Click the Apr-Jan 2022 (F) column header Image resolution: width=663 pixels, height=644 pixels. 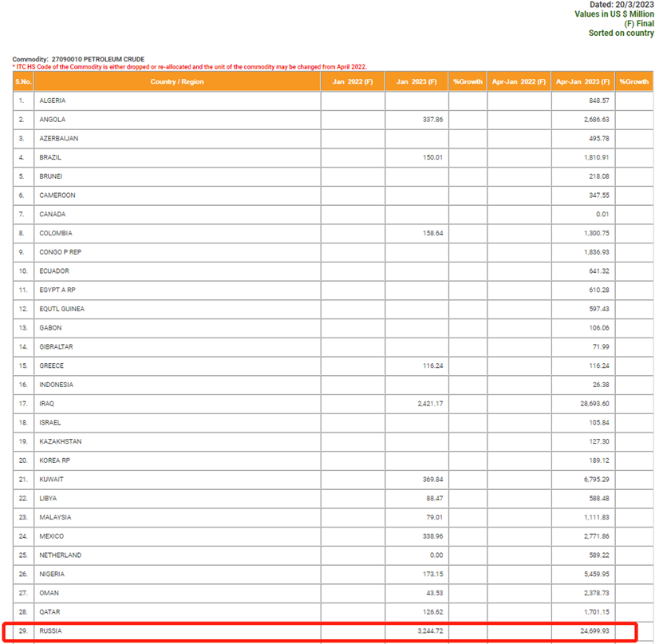point(519,81)
